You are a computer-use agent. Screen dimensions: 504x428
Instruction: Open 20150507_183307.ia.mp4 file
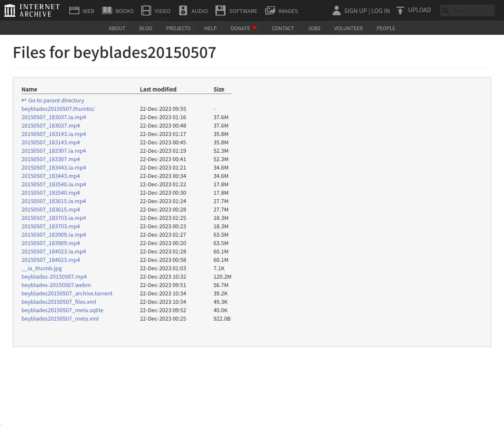point(54,151)
